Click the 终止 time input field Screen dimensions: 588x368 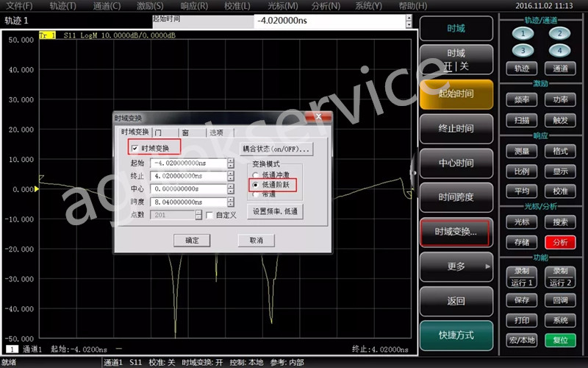click(x=188, y=176)
